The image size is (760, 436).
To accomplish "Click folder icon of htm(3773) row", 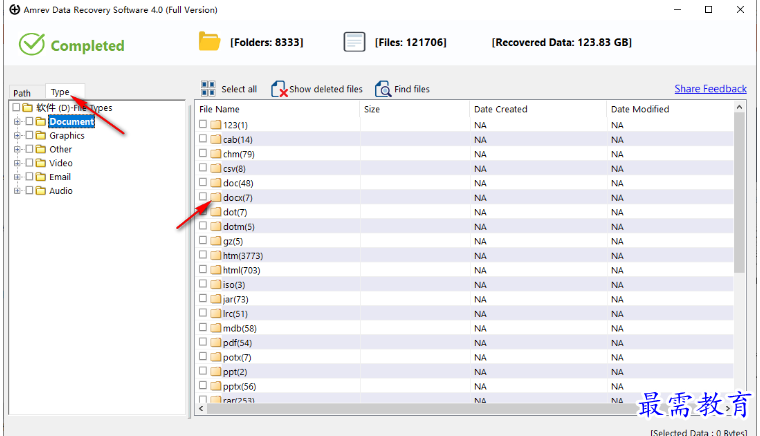I will click(216, 256).
